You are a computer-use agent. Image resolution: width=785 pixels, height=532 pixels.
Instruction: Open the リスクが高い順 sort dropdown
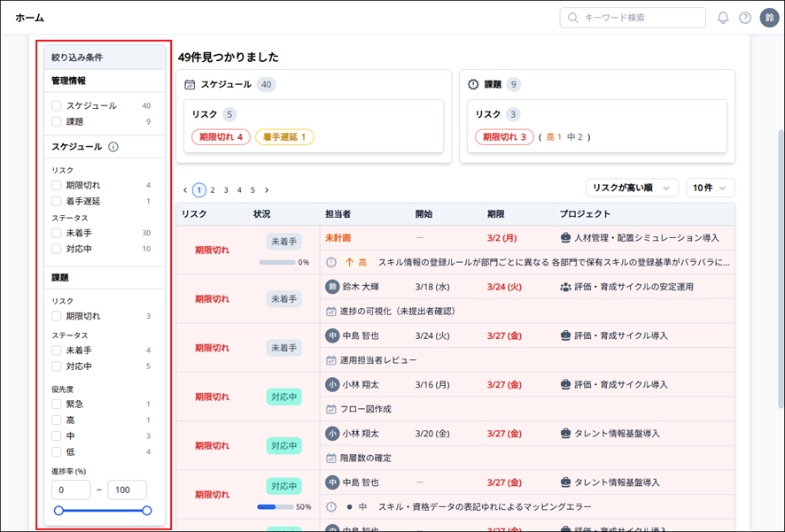point(632,188)
